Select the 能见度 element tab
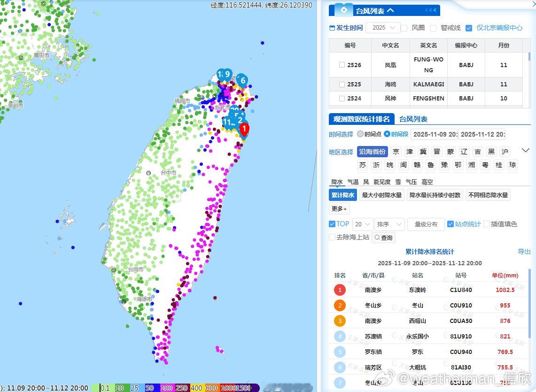 point(382,182)
